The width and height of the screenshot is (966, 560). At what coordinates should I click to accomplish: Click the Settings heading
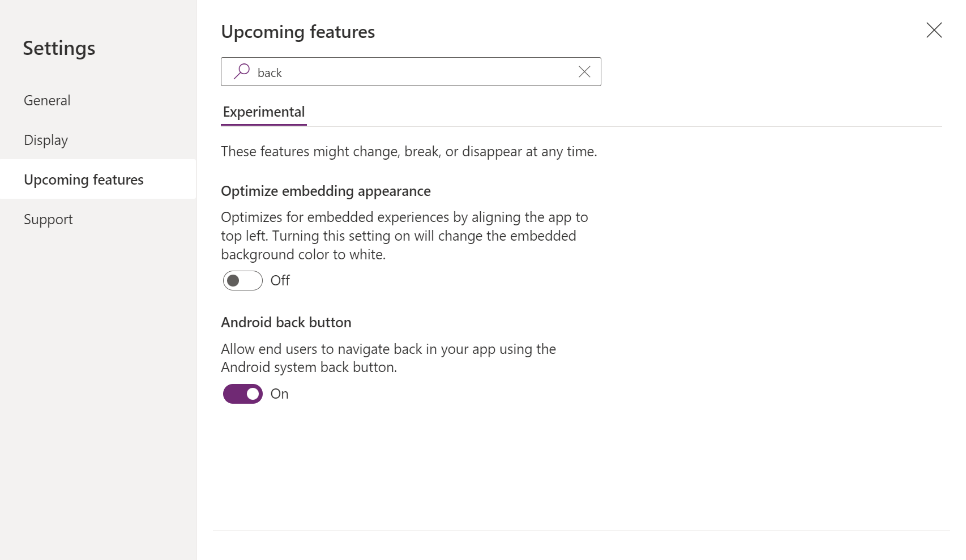click(59, 48)
